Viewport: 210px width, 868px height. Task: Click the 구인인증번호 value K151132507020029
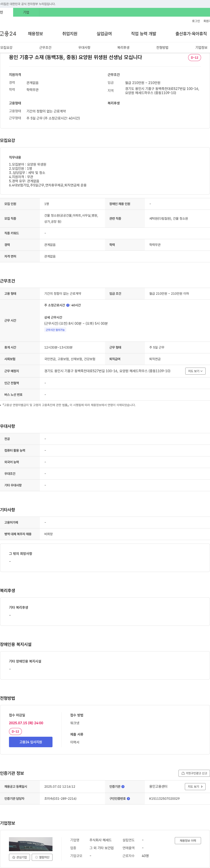(x=164, y=799)
